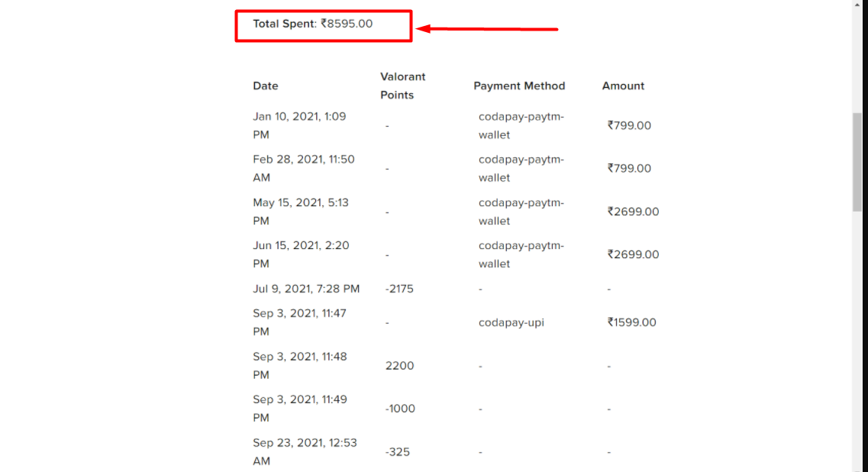Select the Sep 3, 2021, 11:47 PM date
The width and height of the screenshot is (868, 472).
click(299, 322)
